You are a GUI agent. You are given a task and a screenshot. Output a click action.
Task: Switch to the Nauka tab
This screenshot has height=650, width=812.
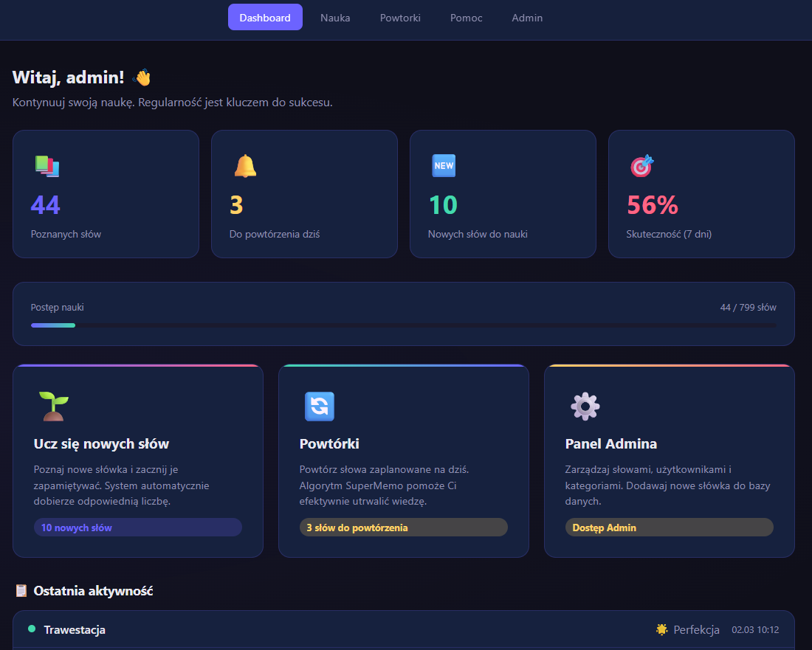tap(335, 18)
